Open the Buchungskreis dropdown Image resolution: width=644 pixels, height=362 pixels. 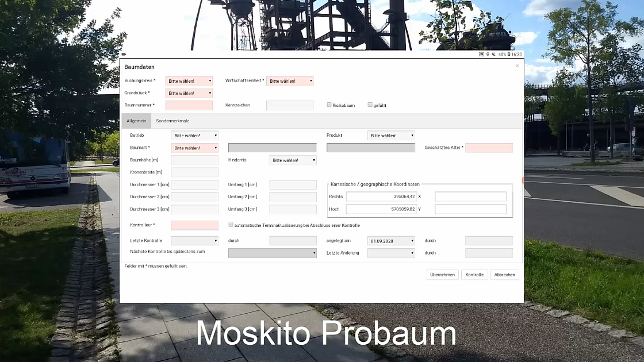[x=189, y=81]
